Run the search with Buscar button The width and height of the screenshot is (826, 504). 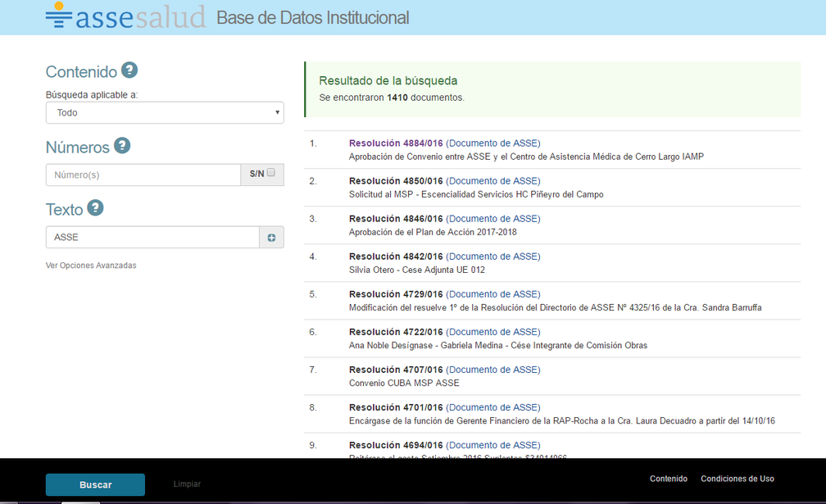pyautogui.click(x=95, y=484)
